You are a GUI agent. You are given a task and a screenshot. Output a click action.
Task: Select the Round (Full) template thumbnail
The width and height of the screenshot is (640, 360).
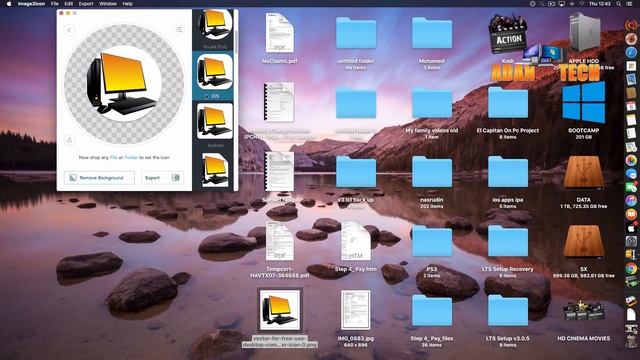tap(215, 24)
